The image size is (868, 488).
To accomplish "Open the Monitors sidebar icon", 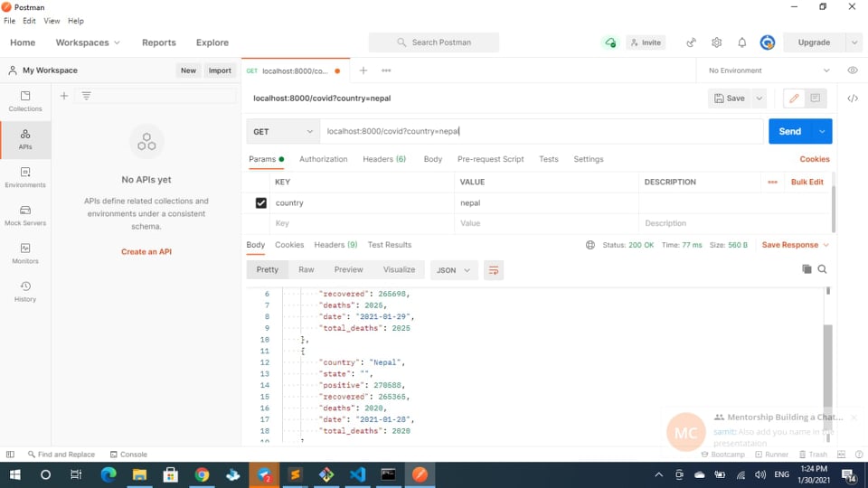I will click(25, 252).
